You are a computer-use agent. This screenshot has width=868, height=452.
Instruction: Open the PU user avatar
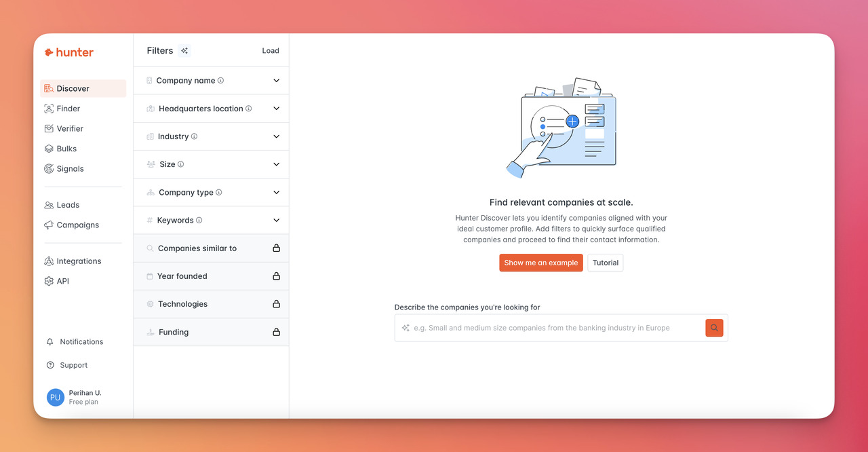click(56, 397)
